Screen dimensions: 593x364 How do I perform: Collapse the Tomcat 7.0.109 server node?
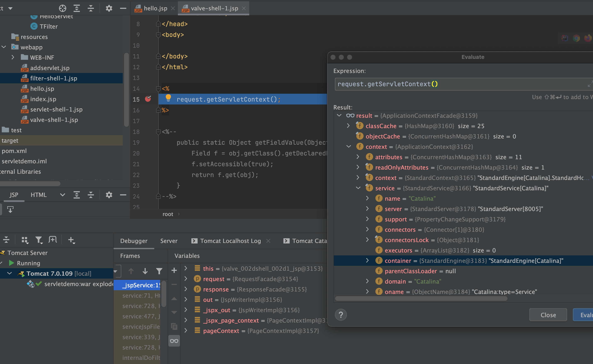[10, 273]
